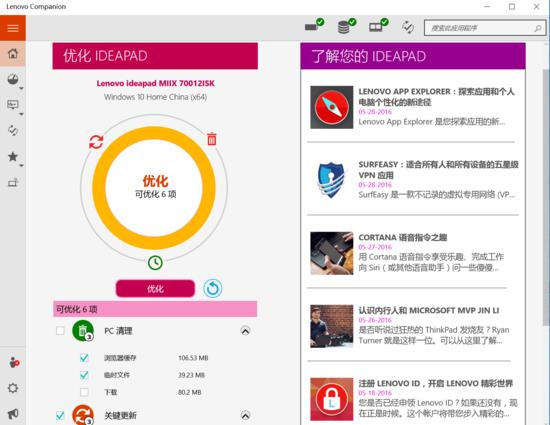The image size is (550, 425).
Task: Open SurfEasy VPN article title
Action: tap(438, 170)
